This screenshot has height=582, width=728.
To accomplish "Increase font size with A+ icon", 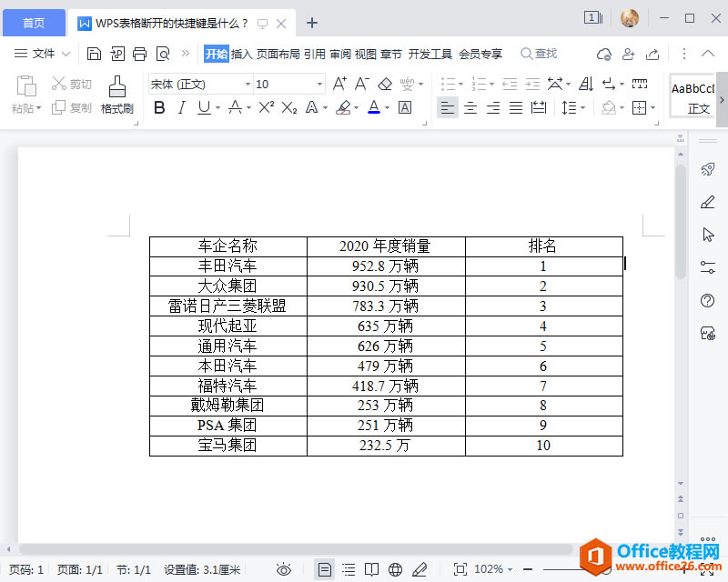I will pos(339,84).
